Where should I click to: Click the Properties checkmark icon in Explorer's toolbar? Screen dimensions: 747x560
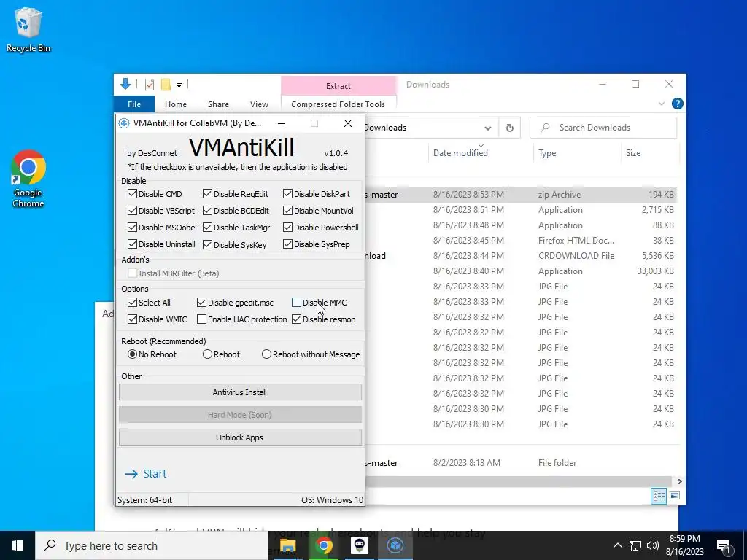(x=149, y=85)
